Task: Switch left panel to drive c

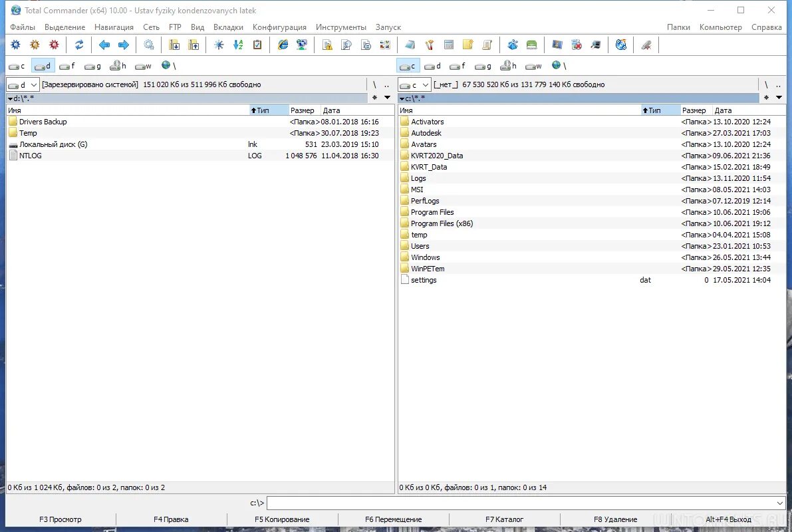Action: pyautogui.click(x=17, y=66)
